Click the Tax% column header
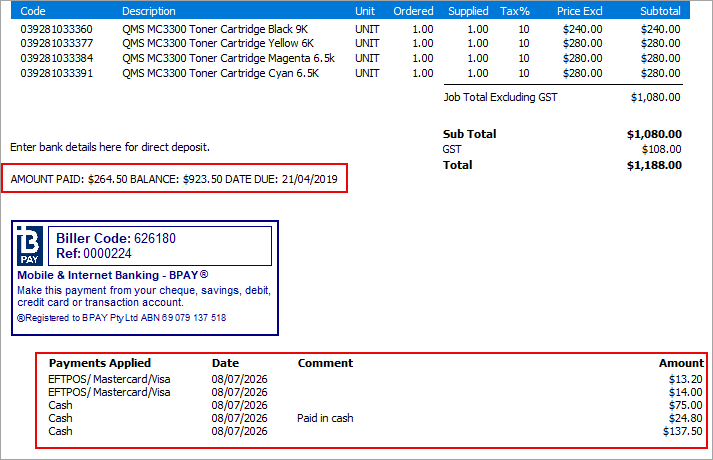The image size is (713, 460). click(515, 11)
